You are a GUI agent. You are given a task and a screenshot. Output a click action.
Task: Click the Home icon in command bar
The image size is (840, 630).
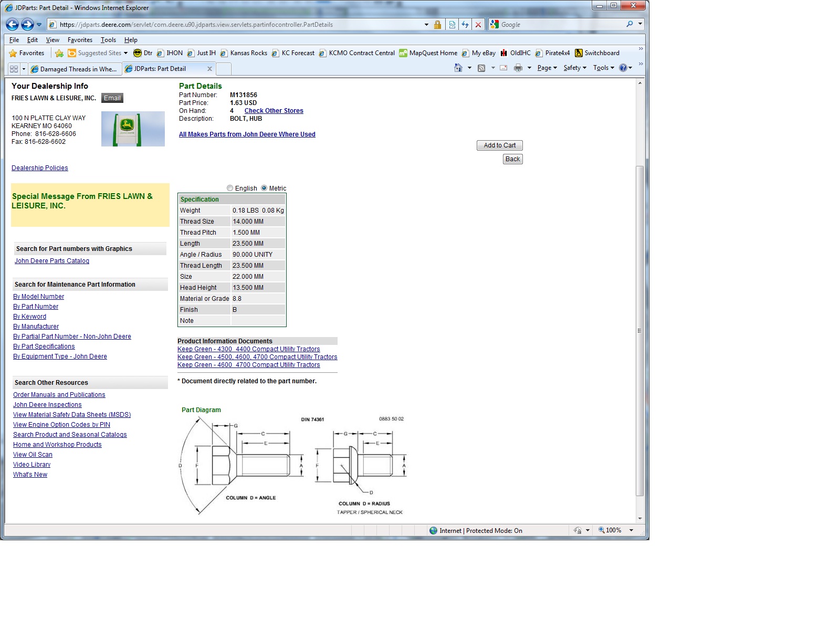458,68
